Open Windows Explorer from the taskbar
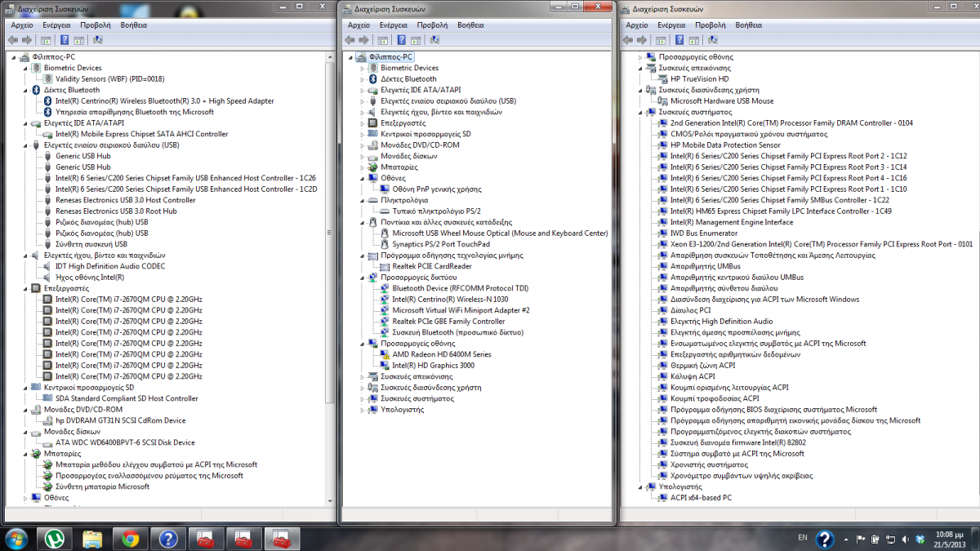The height and width of the screenshot is (551, 980). click(92, 539)
